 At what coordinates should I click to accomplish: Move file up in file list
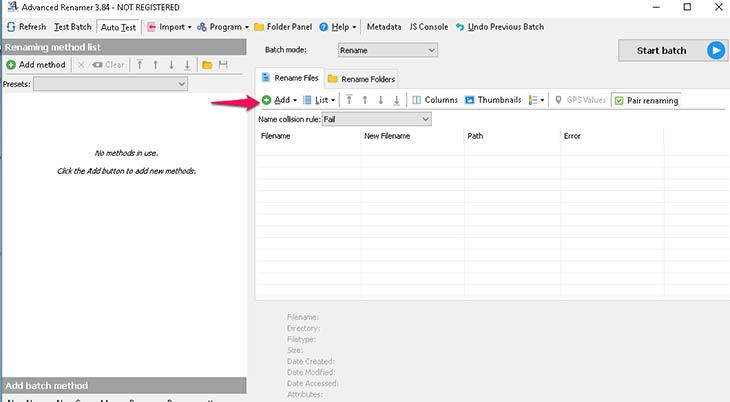(365, 100)
